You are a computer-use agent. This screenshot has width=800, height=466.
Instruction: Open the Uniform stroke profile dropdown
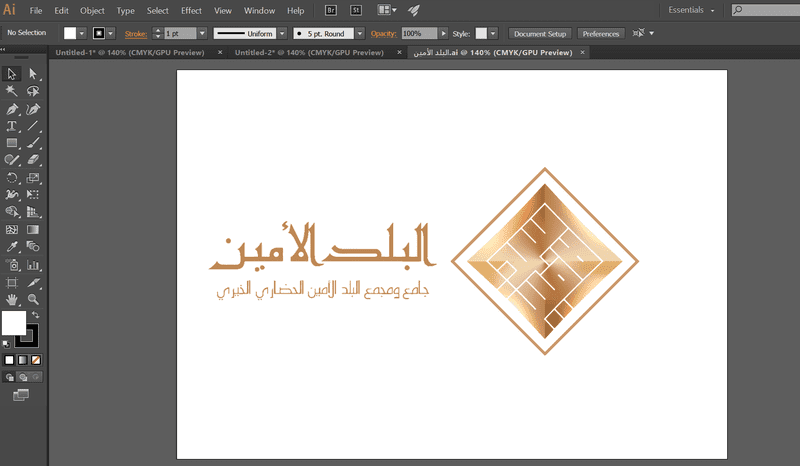[x=283, y=33]
